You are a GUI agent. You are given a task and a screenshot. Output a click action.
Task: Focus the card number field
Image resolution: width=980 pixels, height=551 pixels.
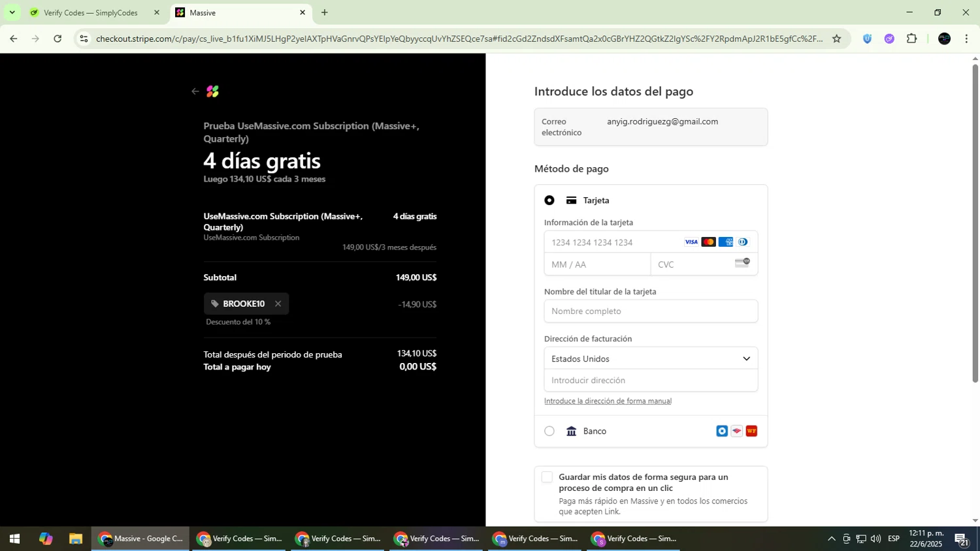click(x=651, y=242)
